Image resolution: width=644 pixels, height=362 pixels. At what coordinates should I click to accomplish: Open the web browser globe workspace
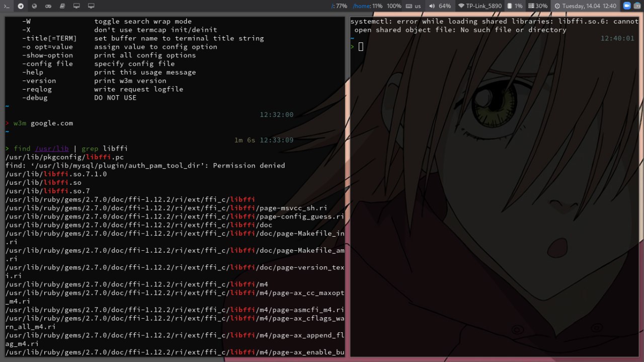[x=34, y=6]
